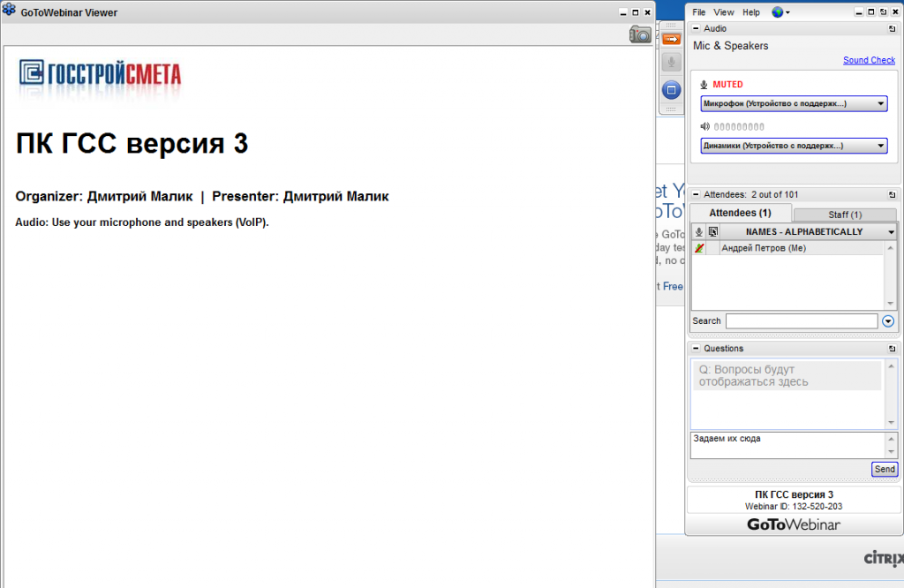Open the View menu
The height and width of the screenshot is (588, 904).
click(724, 12)
